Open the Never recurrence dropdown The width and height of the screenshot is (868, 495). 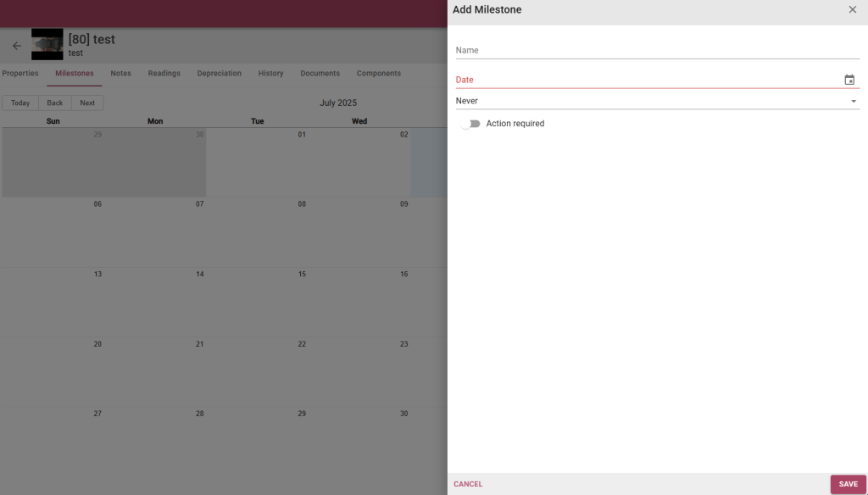tap(658, 101)
